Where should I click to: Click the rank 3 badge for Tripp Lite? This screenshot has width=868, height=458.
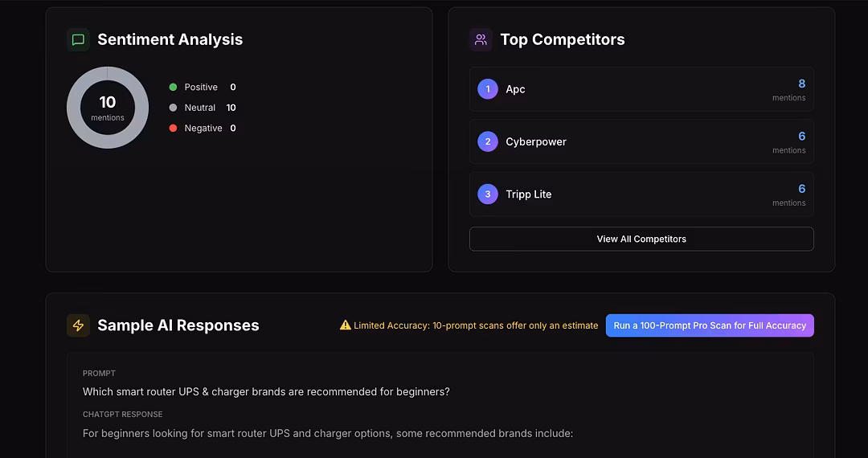[488, 194]
